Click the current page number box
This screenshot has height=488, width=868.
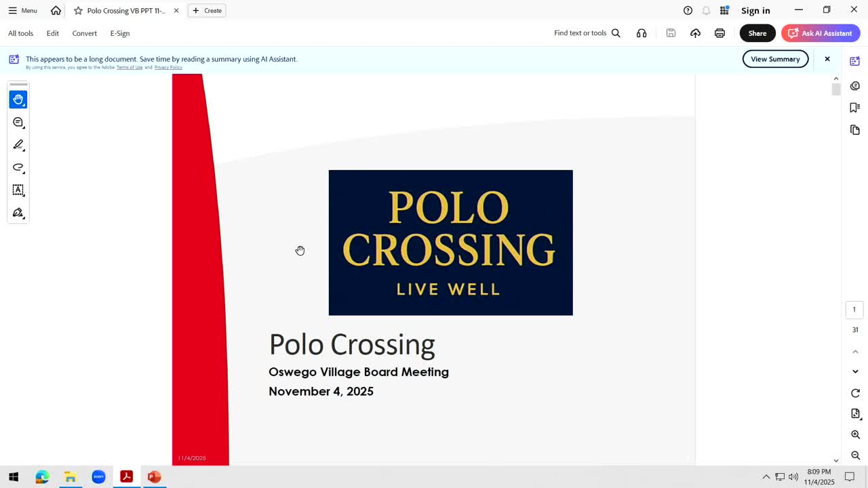coord(854,310)
